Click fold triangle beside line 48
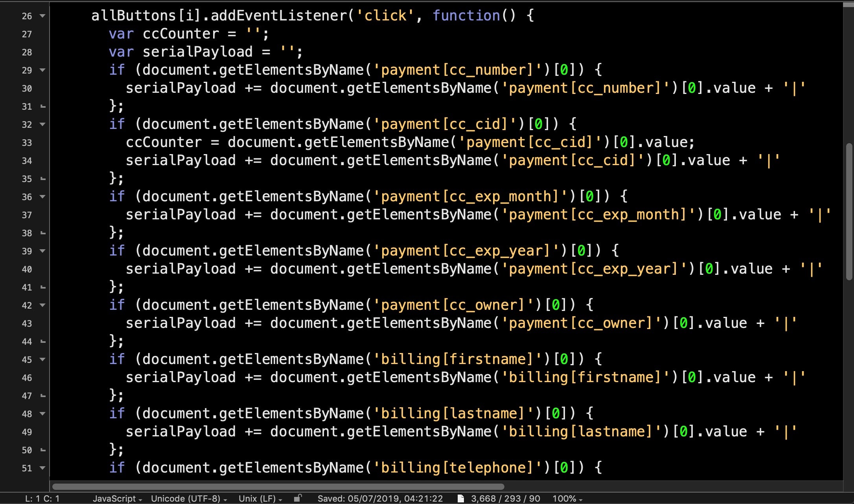 pyautogui.click(x=42, y=414)
